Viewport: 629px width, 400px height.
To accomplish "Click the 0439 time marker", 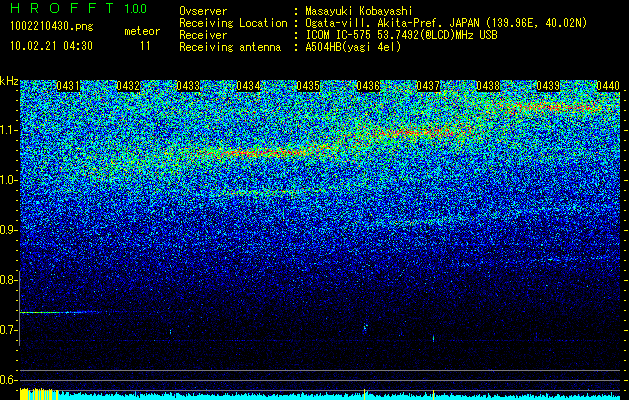I will pos(548,86).
